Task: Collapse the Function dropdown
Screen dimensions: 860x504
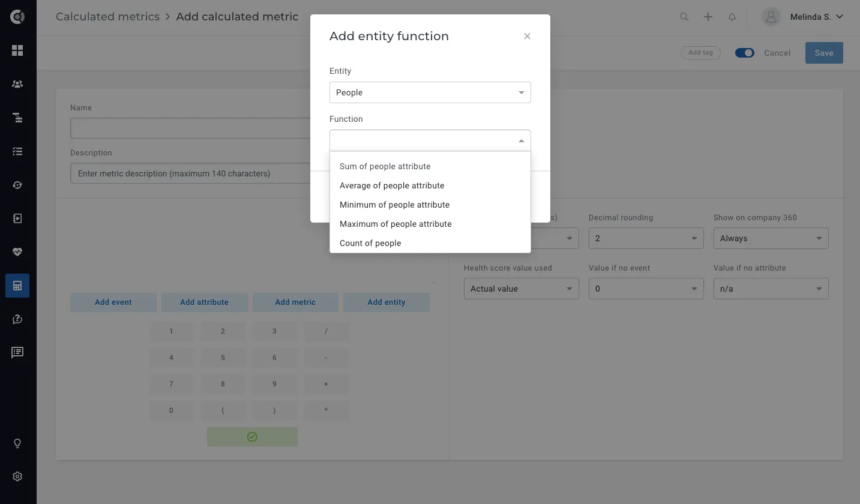Action: 430,140
